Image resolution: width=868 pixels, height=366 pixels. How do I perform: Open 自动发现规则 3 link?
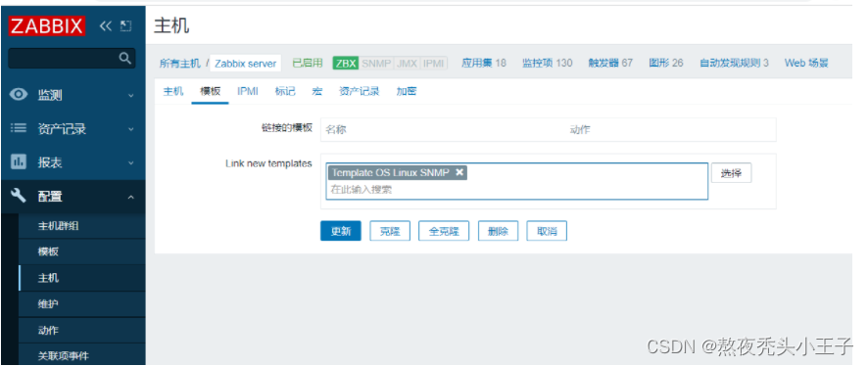click(x=734, y=63)
